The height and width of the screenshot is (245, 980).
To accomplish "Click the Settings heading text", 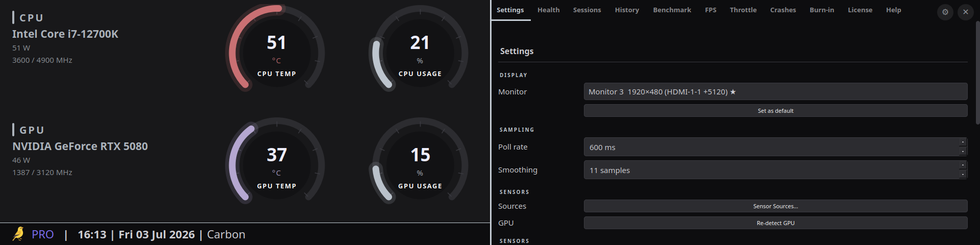I will click(x=517, y=51).
